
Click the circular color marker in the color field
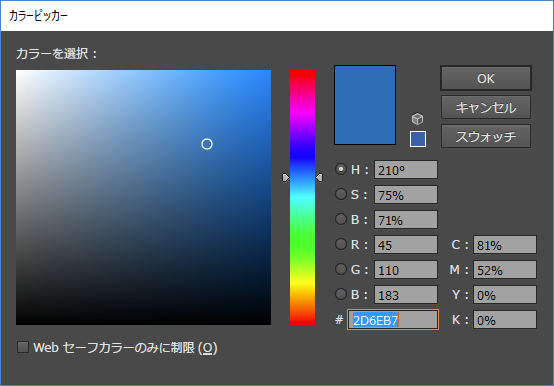tap(207, 144)
